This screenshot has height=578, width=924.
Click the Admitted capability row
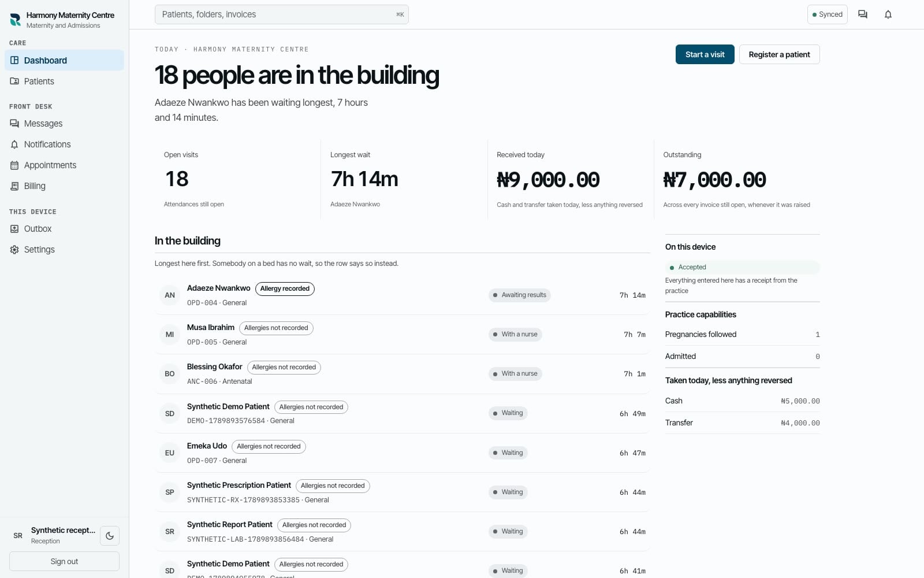[x=742, y=356]
